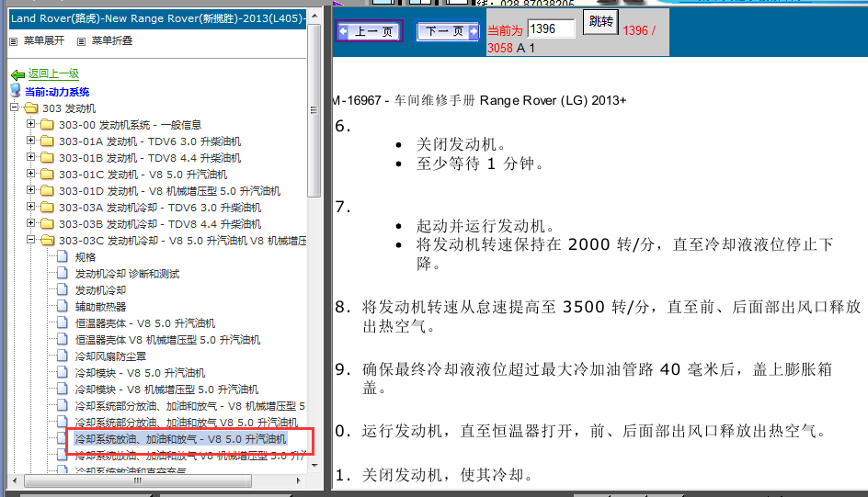
Task: Click the Land Rover New Range Rover title bar
Action: coord(158,18)
